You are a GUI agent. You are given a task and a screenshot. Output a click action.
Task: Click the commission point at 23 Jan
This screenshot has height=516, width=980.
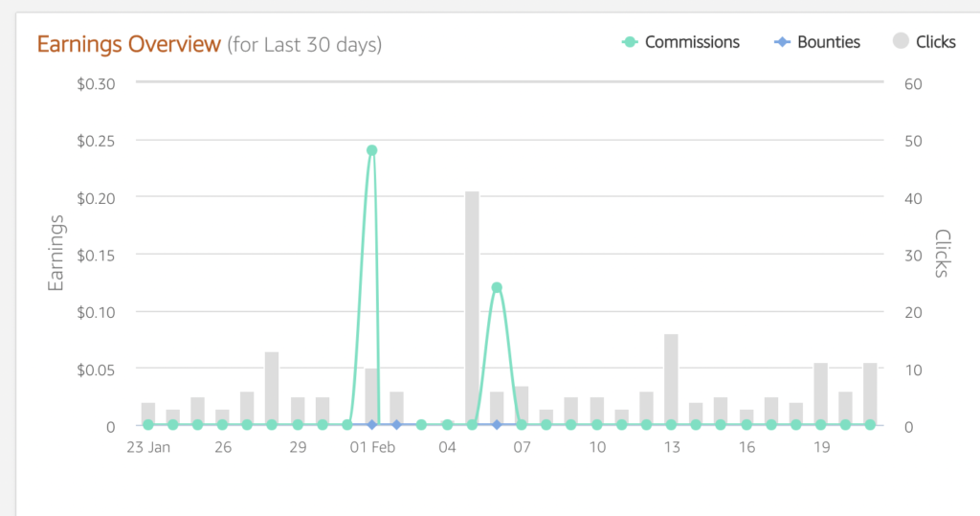click(x=148, y=424)
